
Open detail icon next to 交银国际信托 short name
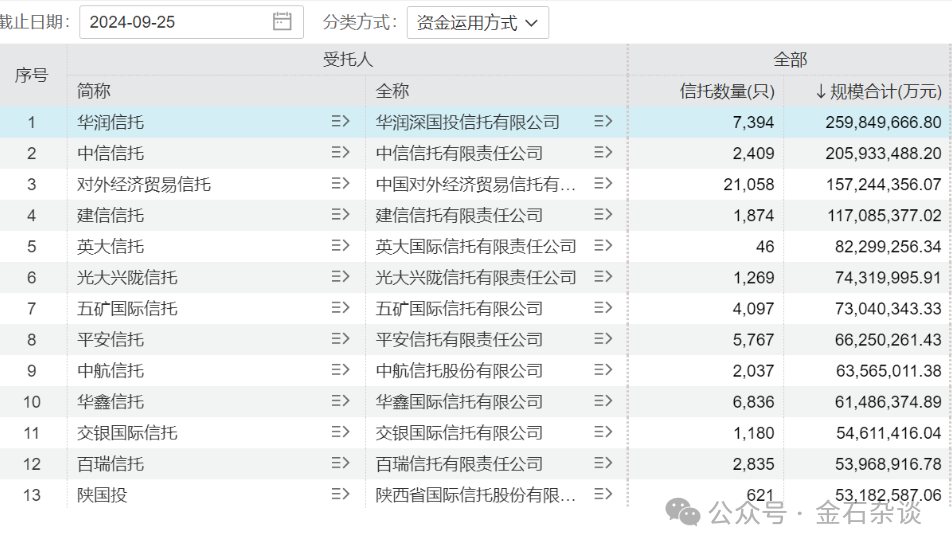pyautogui.click(x=341, y=432)
